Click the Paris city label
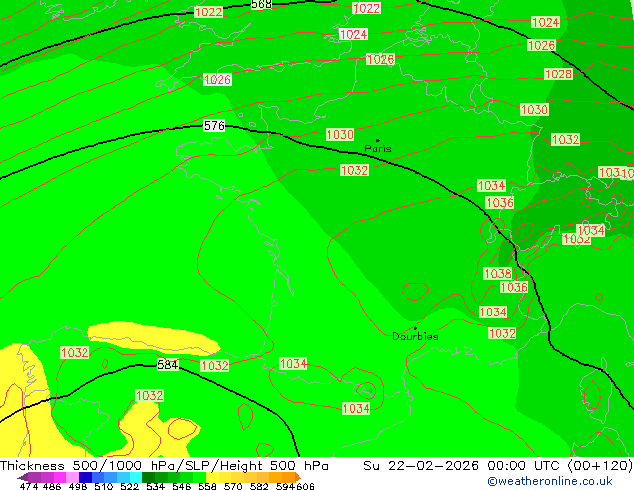Image resolution: width=634 pixels, height=490 pixels. (378, 148)
